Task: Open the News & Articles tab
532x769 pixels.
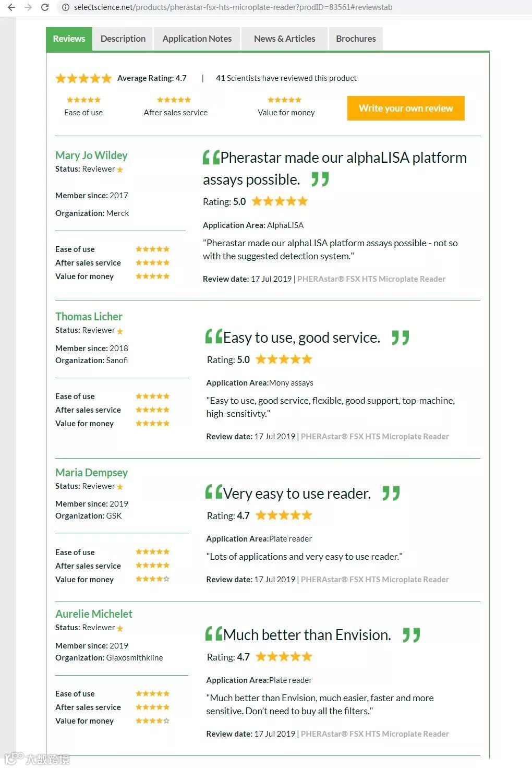Action: [x=285, y=39]
